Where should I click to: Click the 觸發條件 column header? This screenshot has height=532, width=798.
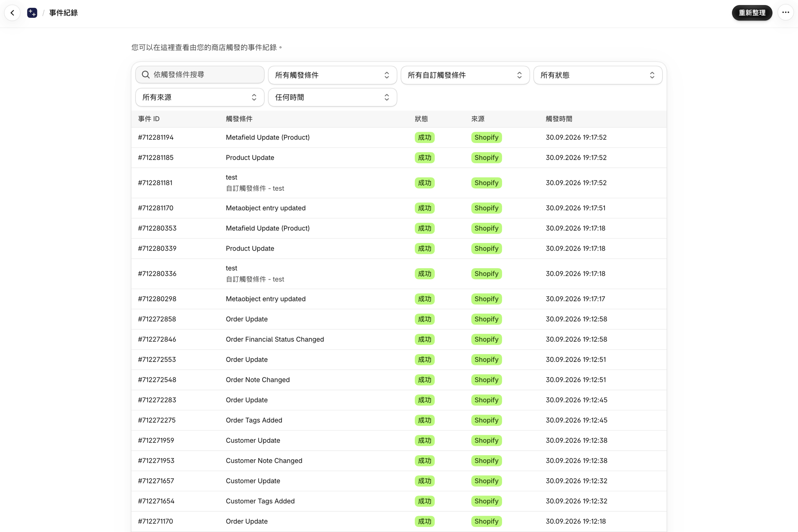coord(239,119)
